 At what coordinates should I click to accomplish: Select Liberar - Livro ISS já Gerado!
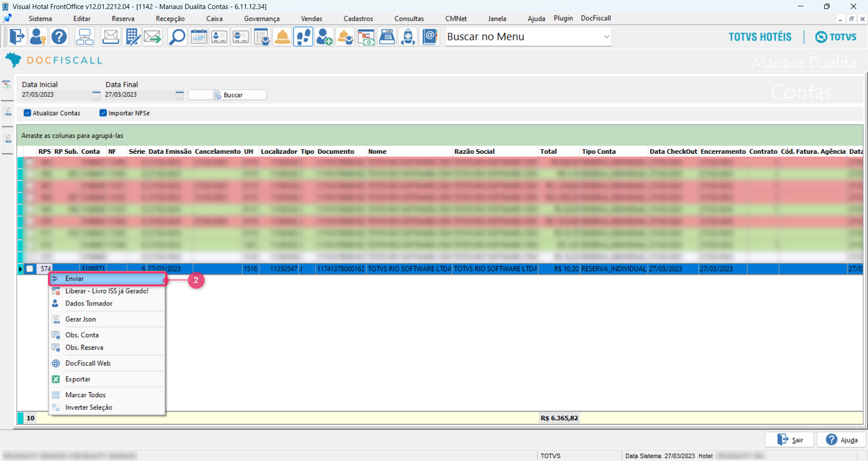click(x=107, y=291)
